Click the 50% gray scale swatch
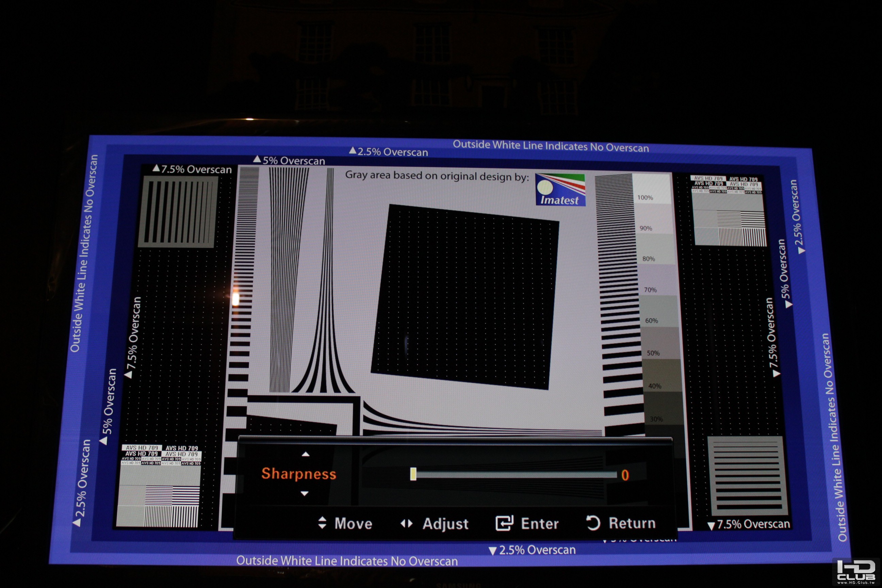This screenshot has height=588, width=882. coord(660,343)
